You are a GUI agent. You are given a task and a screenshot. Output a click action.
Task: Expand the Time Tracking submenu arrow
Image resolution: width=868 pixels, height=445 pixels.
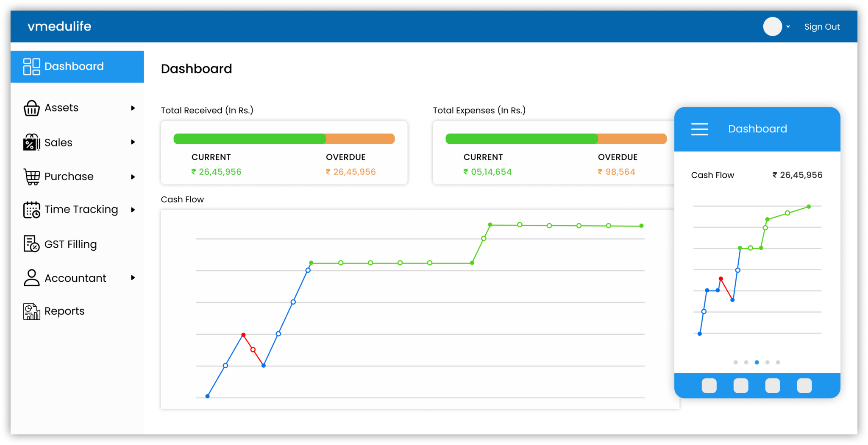(133, 210)
